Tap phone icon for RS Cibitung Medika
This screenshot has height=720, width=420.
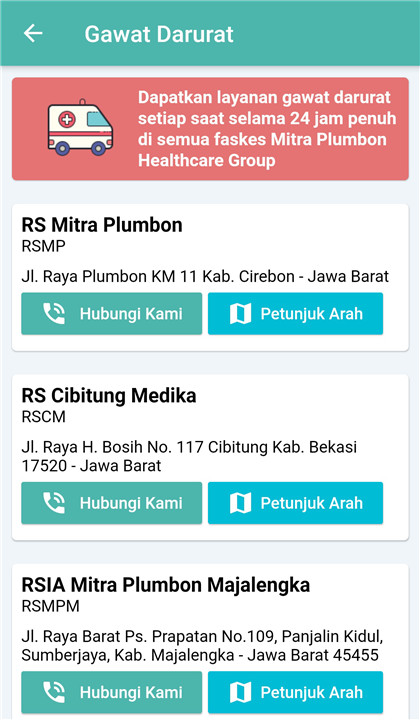coord(54,503)
